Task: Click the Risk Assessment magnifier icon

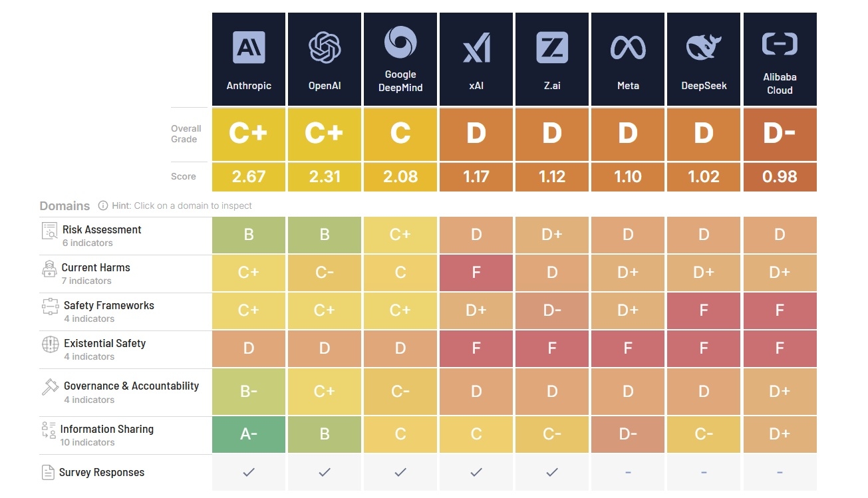Action: point(49,229)
